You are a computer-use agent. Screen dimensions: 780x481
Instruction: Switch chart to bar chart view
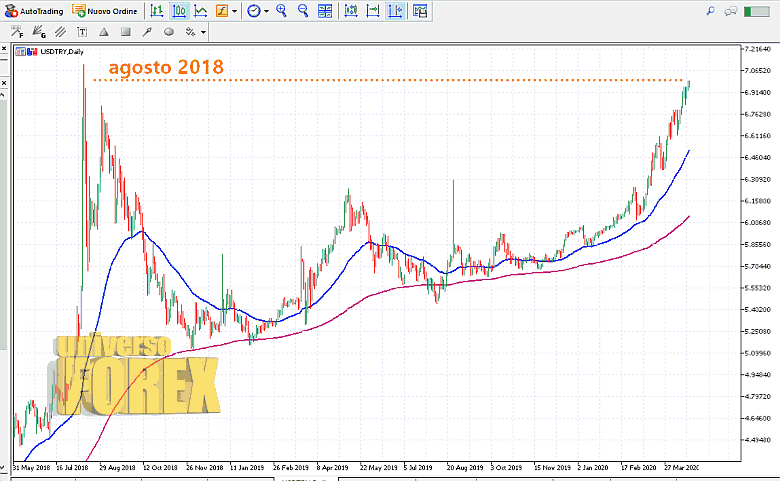[158, 11]
